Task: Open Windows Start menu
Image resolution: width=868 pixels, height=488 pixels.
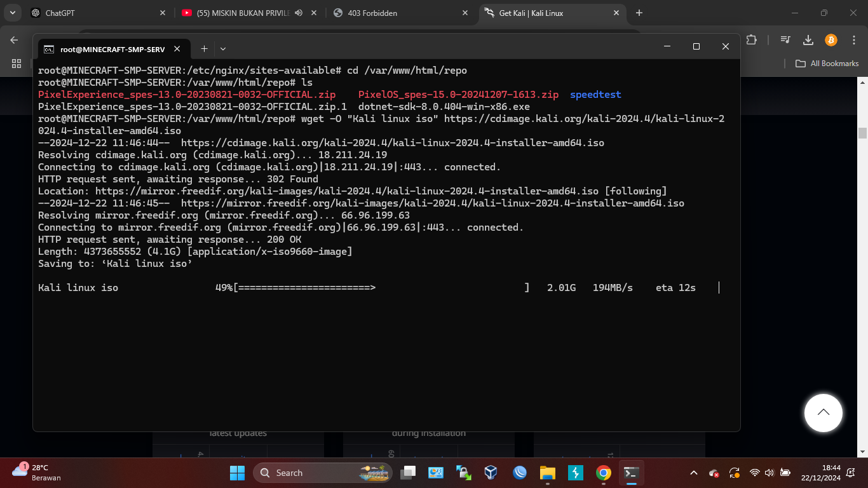Action: coord(237,473)
